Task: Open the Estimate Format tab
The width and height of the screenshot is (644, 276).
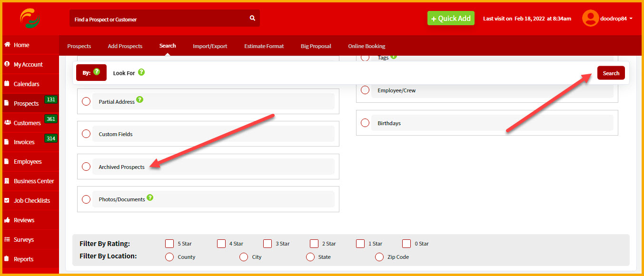Action: coord(264,46)
